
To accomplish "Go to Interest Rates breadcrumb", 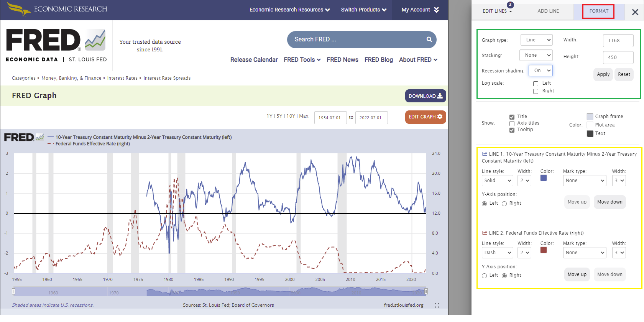I will pos(122,78).
